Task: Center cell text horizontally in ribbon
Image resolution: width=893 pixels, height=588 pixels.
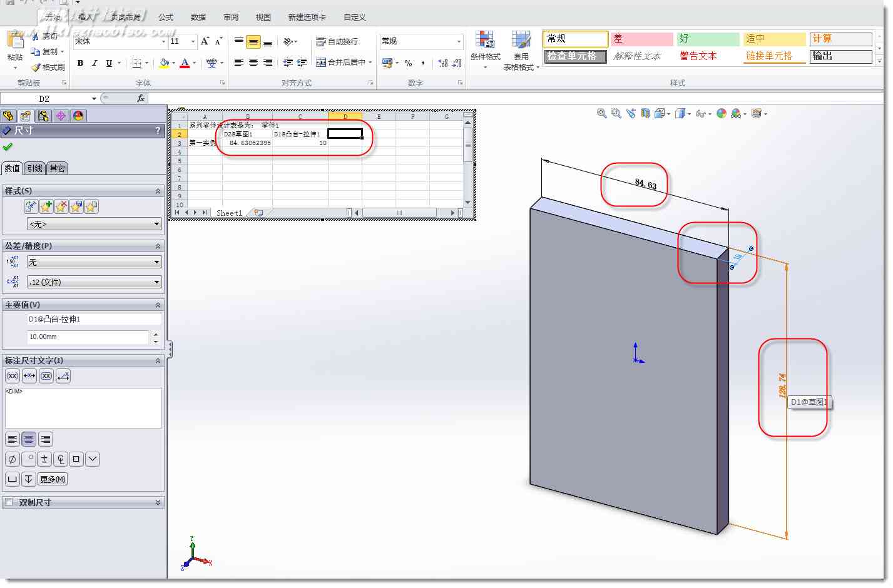Action: pos(253,62)
